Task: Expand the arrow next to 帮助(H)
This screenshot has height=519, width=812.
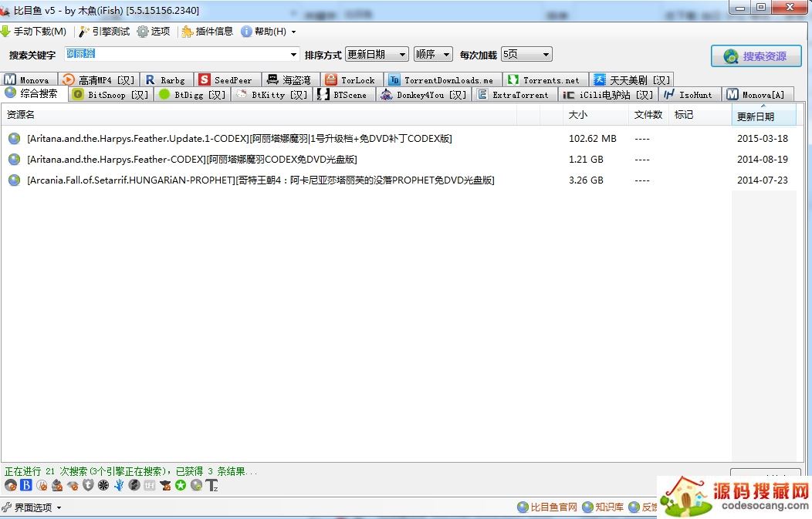Action: pyautogui.click(x=293, y=32)
